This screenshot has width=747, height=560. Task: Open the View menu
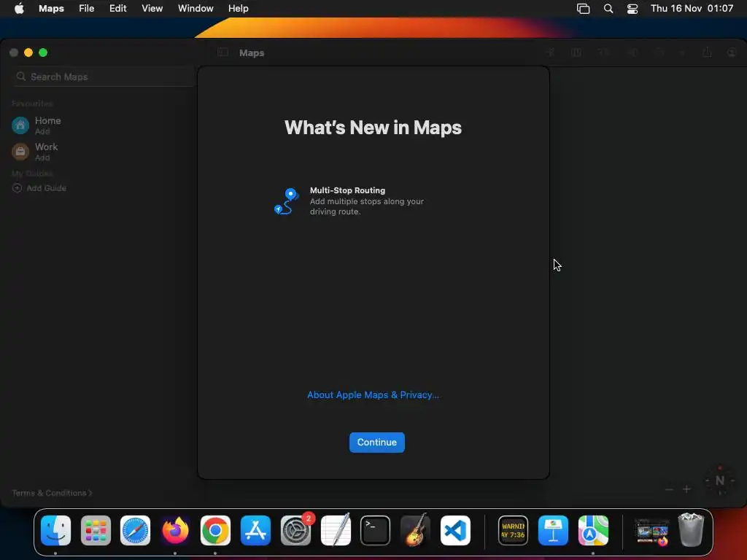tap(152, 9)
